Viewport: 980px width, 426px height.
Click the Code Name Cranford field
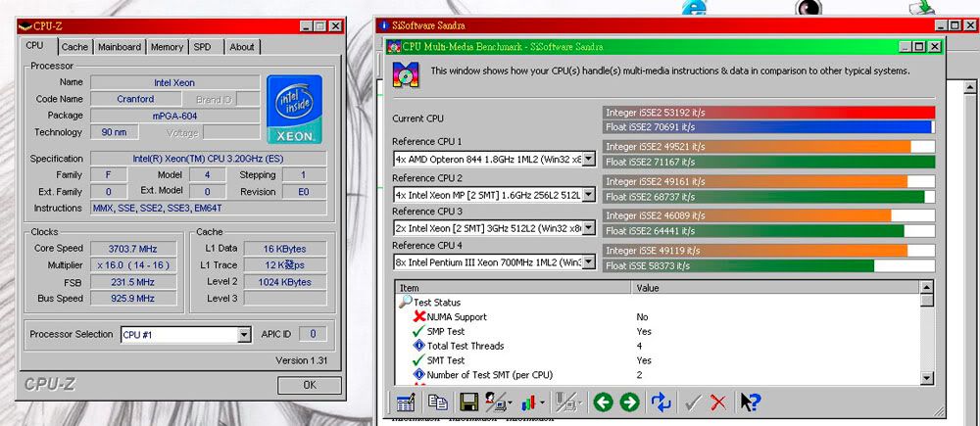[135, 99]
